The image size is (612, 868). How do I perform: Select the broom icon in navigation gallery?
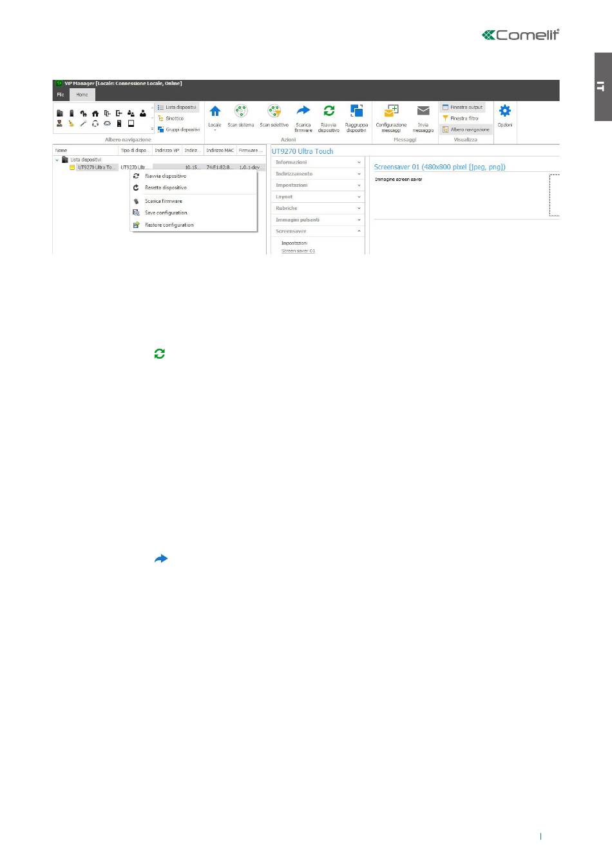(x=72, y=124)
